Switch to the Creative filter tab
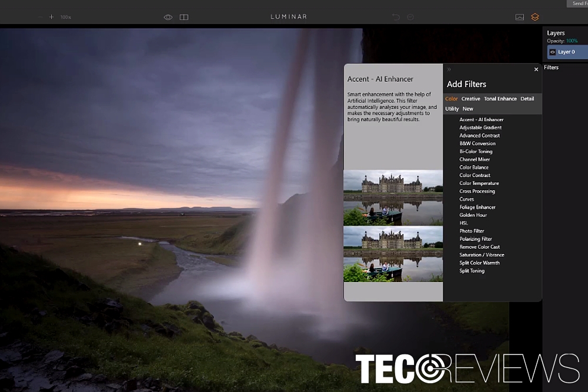 (470, 99)
